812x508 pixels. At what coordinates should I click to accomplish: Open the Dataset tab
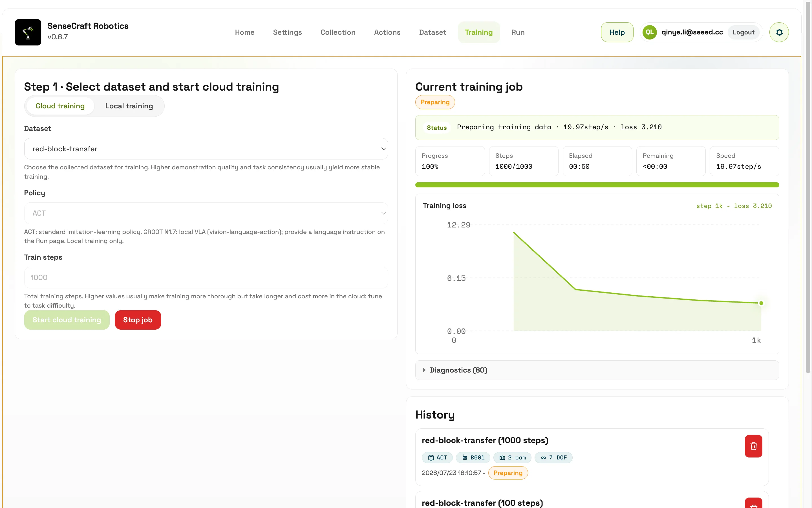pyautogui.click(x=433, y=32)
